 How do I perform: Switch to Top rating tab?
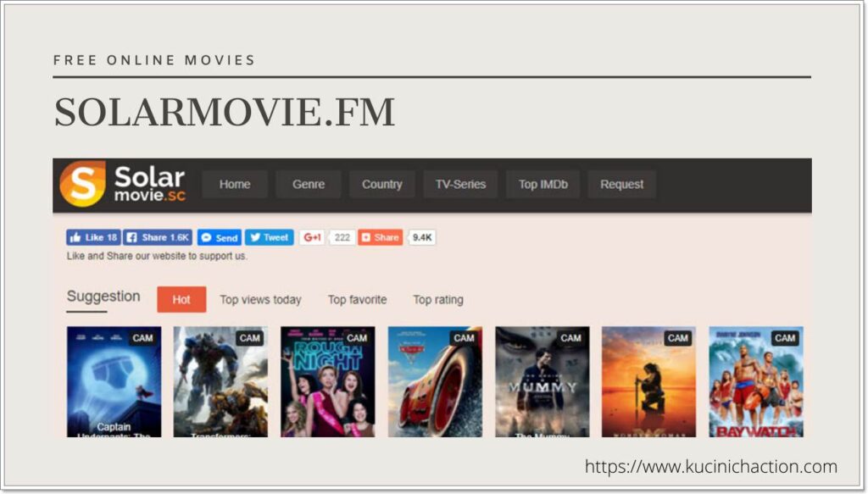438,299
